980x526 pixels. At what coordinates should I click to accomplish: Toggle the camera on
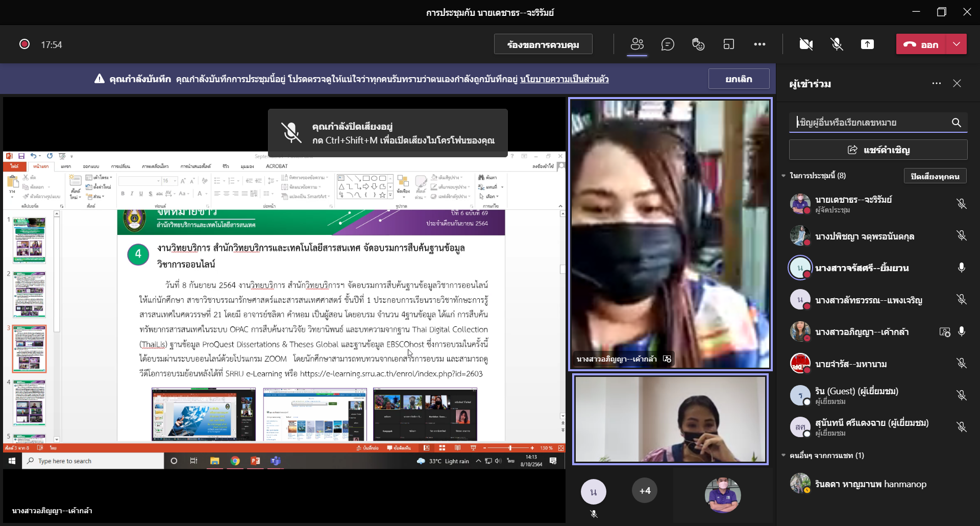pyautogui.click(x=806, y=44)
